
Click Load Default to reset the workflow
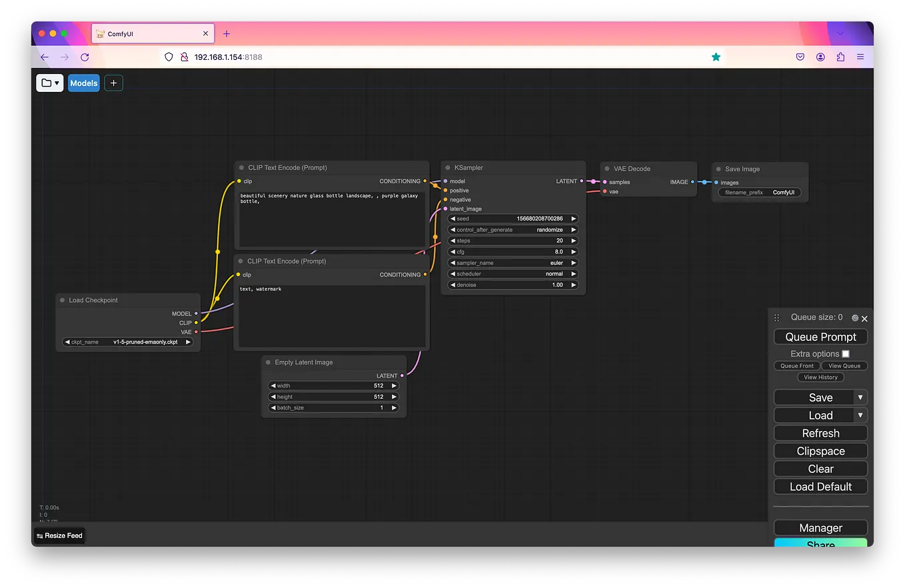(x=820, y=486)
